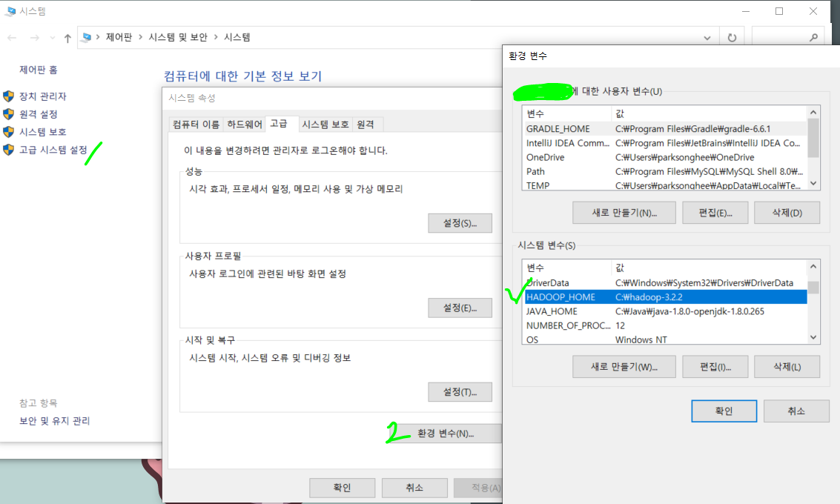Click 새로 만들기(W) for system variables

[x=624, y=367]
